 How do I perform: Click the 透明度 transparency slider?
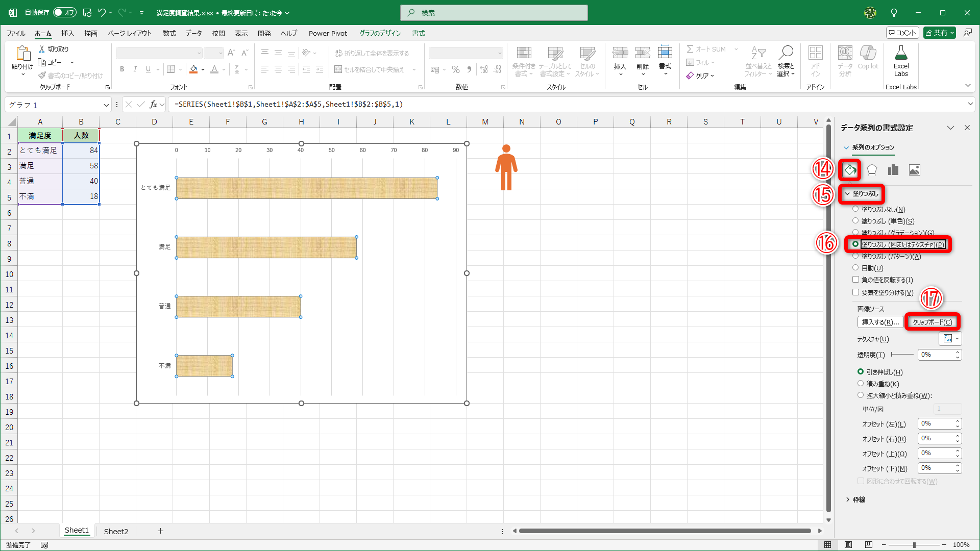coord(902,355)
